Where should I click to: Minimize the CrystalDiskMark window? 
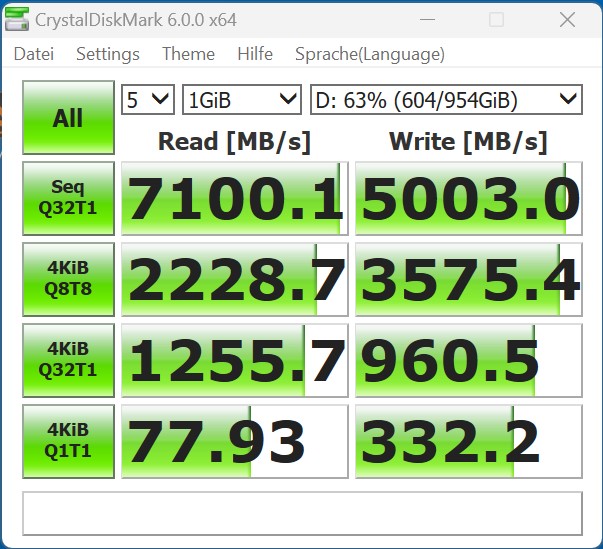pyautogui.click(x=427, y=20)
